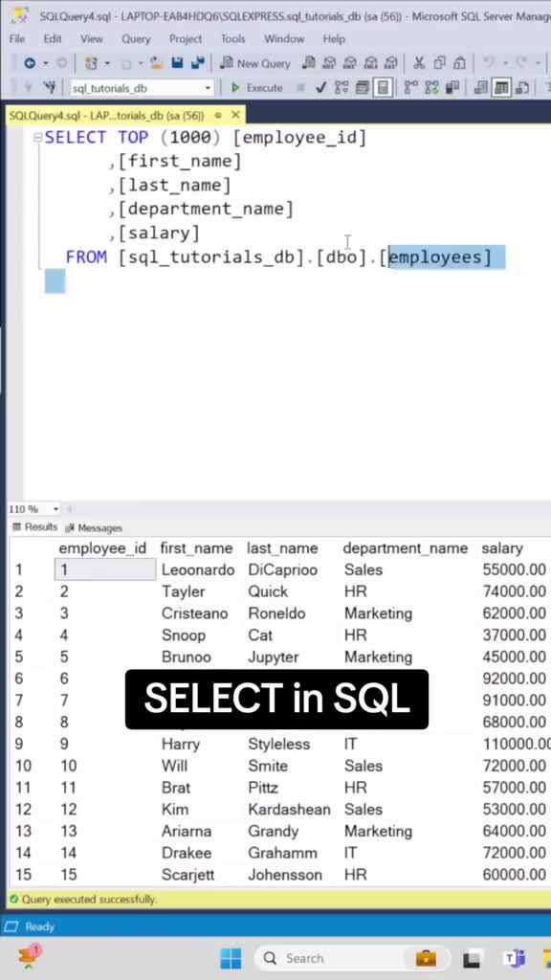Click the Cancel Executing Query stop icon
The image size is (551, 980).
301,88
